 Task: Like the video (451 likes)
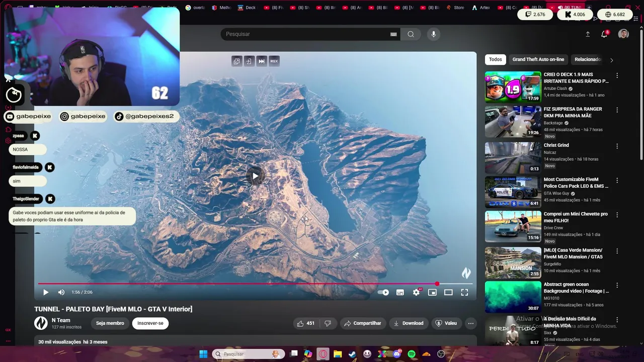(306, 323)
